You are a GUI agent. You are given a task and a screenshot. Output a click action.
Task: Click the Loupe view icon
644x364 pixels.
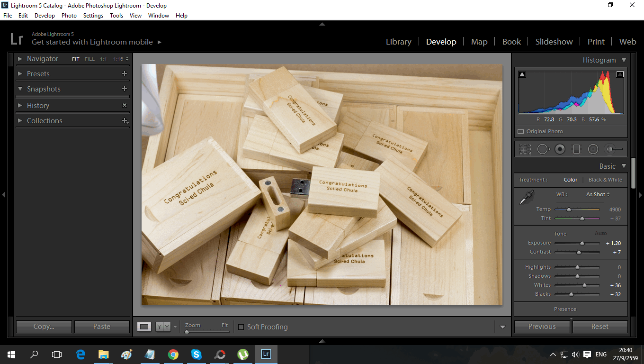point(144,327)
